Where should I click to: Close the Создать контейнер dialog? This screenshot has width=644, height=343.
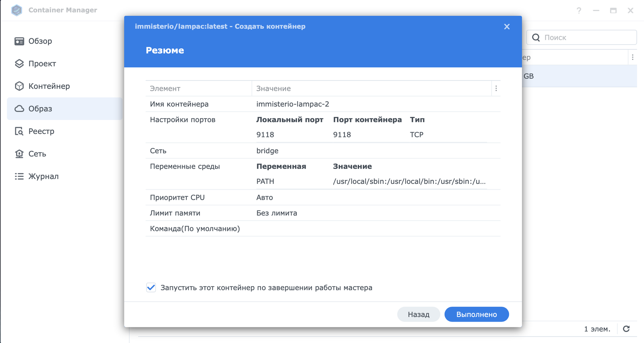pyautogui.click(x=507, y=27)
